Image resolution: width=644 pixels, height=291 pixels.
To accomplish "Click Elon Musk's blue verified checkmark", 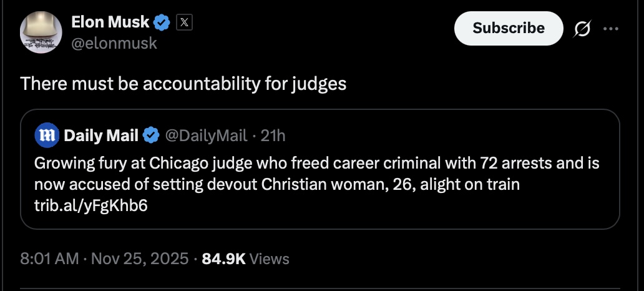I will (162, 23).
